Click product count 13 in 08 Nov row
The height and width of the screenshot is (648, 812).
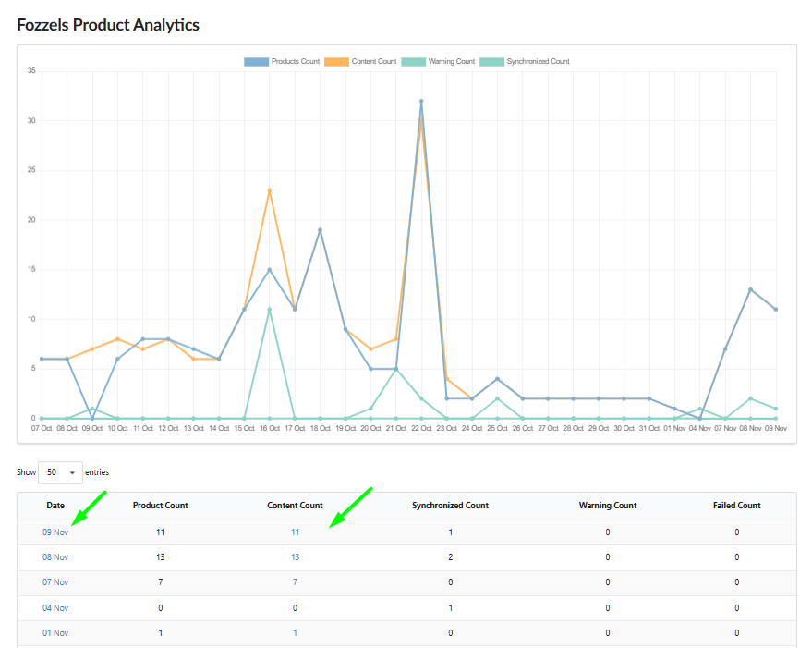coord(161,557)
